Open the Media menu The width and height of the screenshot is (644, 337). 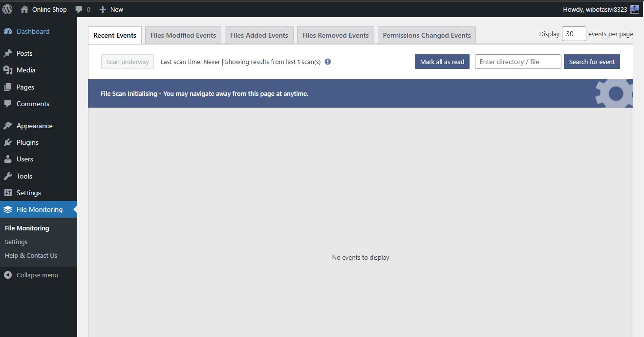tap(39, 70)
